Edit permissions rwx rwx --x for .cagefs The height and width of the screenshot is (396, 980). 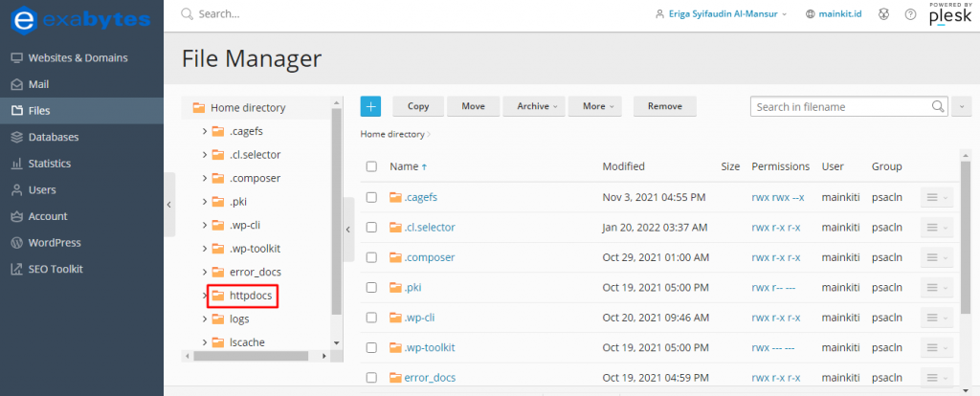tap(777, 197)
